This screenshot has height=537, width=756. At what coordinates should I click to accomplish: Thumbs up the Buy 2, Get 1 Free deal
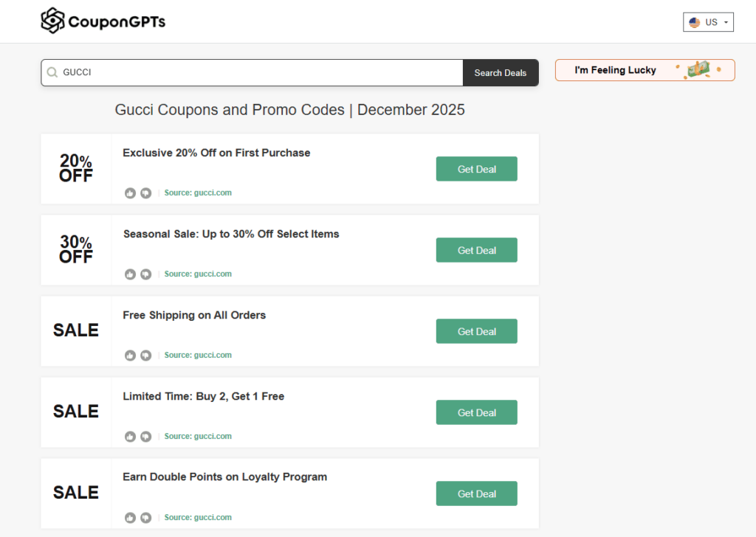tap(130, 437)
